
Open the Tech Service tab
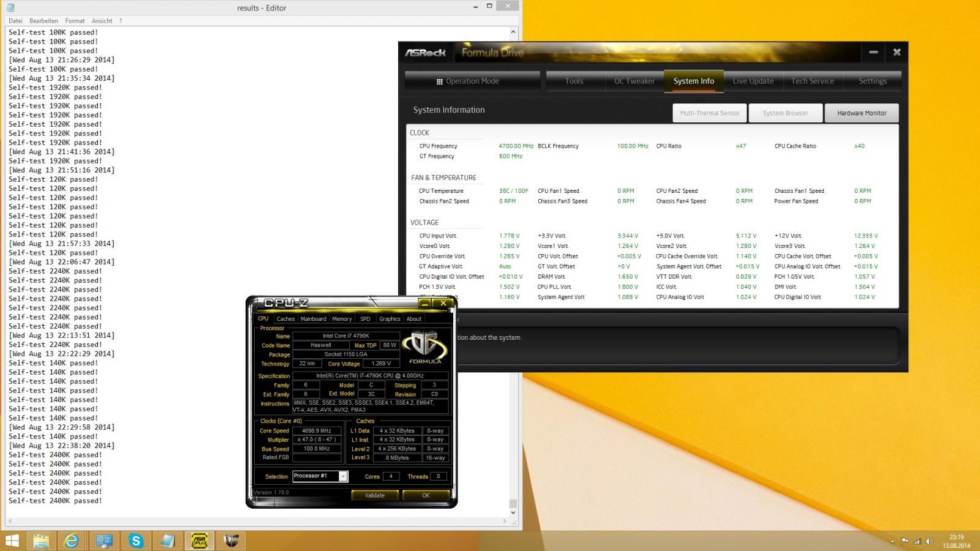[x=812, y=81]
